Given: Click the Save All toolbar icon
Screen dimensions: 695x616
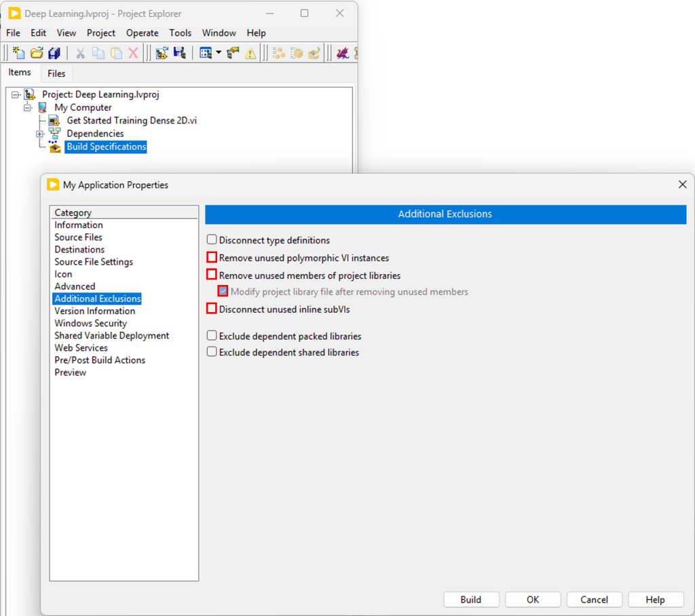Looking at the screenshot, I should (x=54, y=53).
